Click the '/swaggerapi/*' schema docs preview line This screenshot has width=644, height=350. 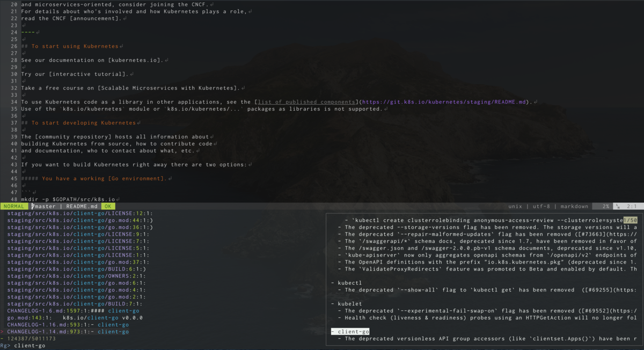click(487, 241)
